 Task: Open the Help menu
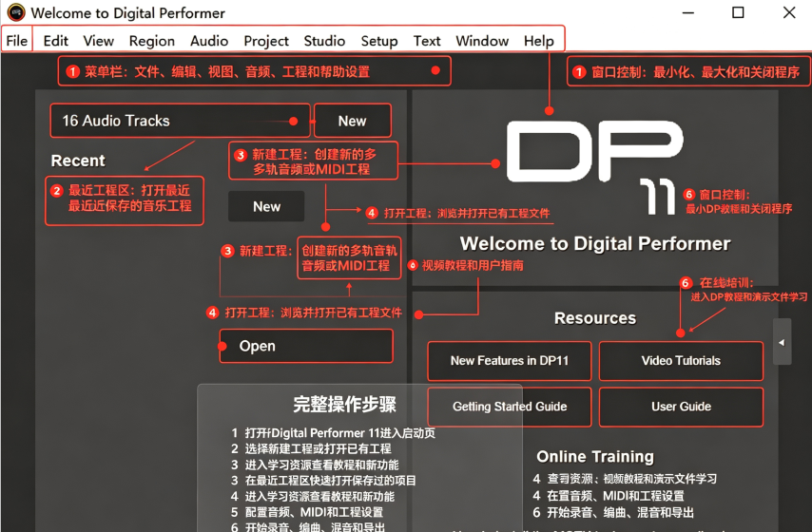538,40
